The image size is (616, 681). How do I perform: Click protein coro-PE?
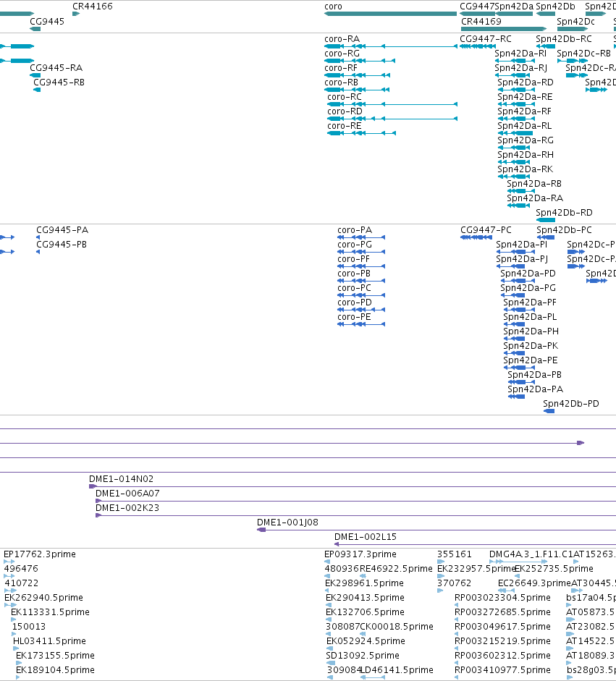[x=354, y=316]
